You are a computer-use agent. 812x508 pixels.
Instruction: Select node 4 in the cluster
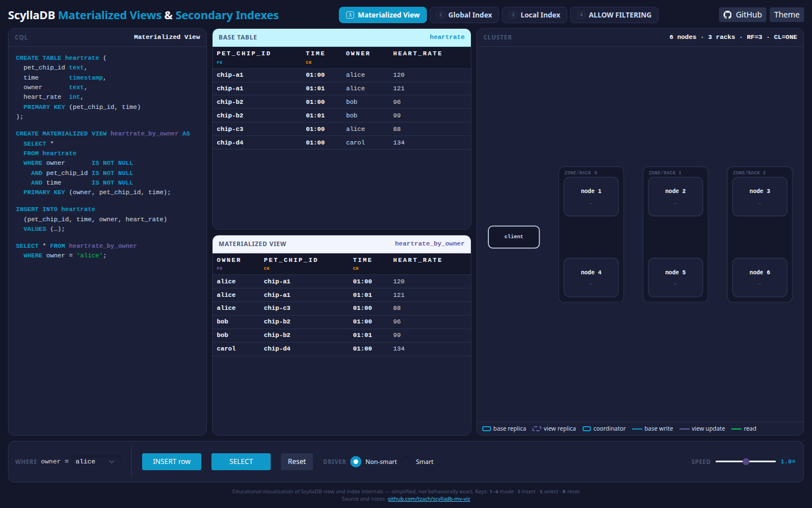pos(591,278)
